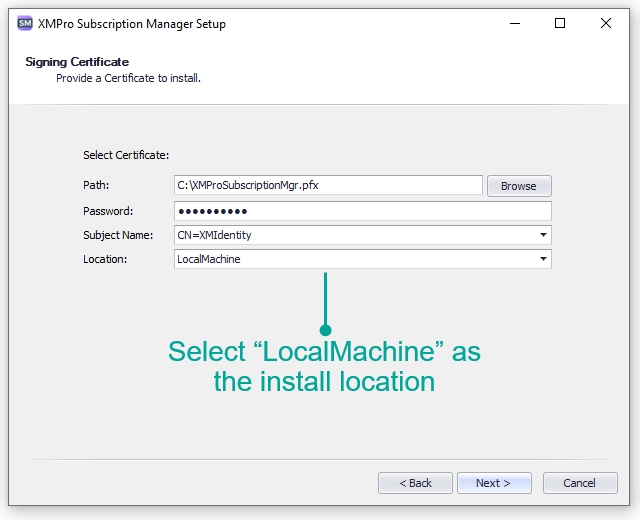Proceed with the Next button
This screenshot has width=640, height=520.
click(x=494, y=483)
